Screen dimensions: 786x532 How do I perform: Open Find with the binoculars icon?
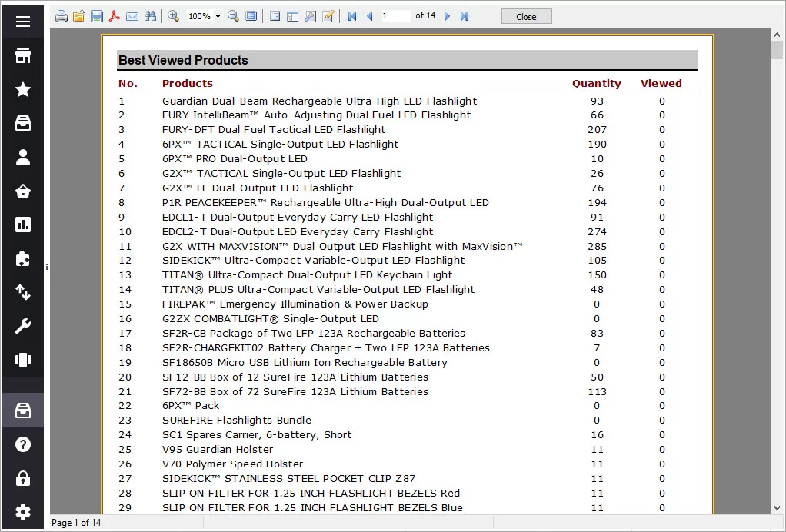point(151,17)
